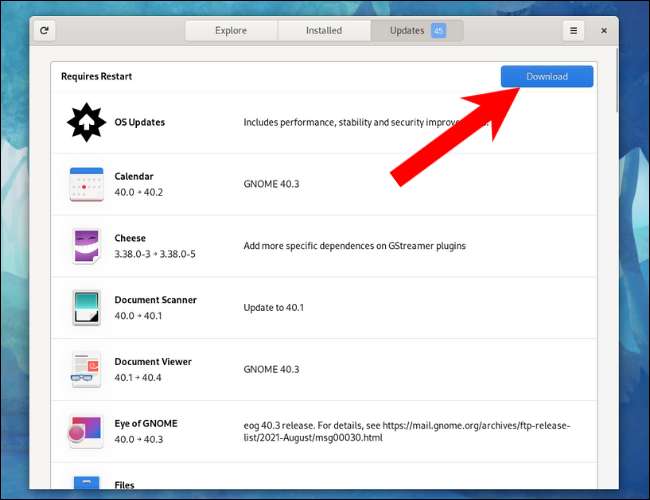Click the Files folder icon
Image resolution: width=650 pixels, height=500 pixels.
(x=86, y=482)
